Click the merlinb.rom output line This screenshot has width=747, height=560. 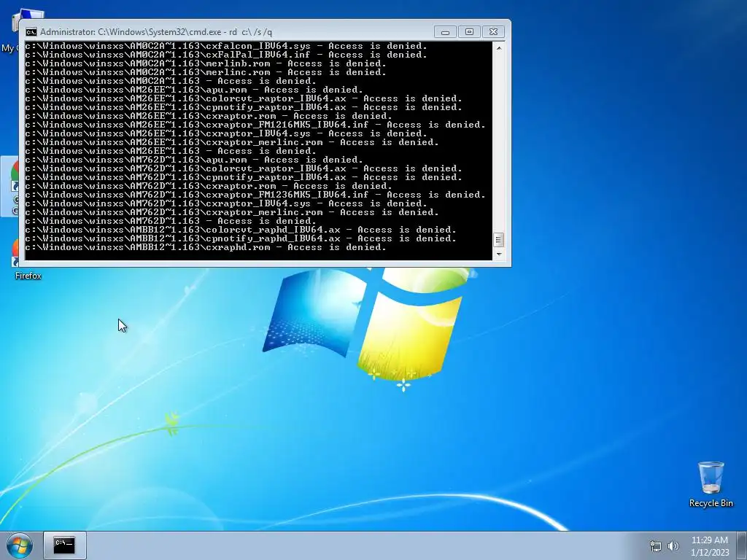206,64
